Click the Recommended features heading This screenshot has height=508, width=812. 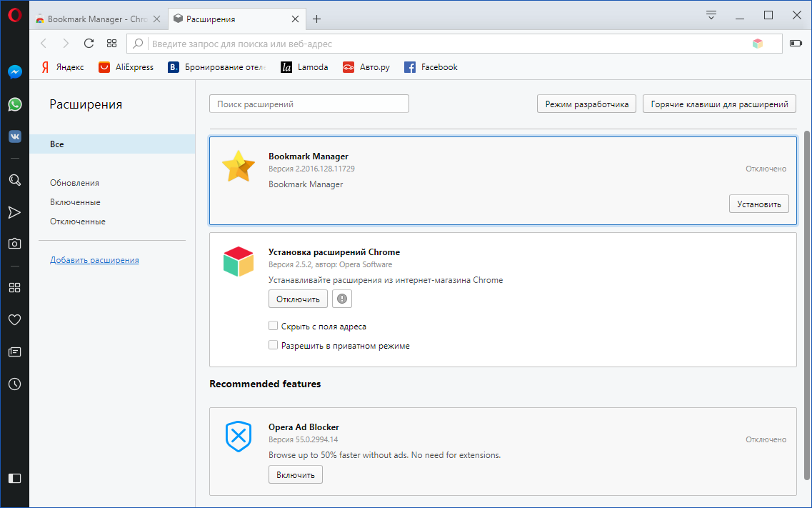pos(265,384)
